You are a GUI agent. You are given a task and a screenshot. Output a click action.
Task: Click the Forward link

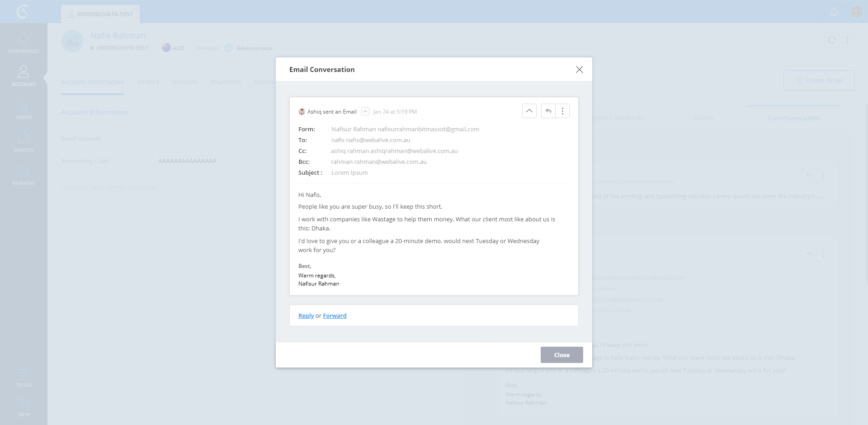click(x=335, y=315)
